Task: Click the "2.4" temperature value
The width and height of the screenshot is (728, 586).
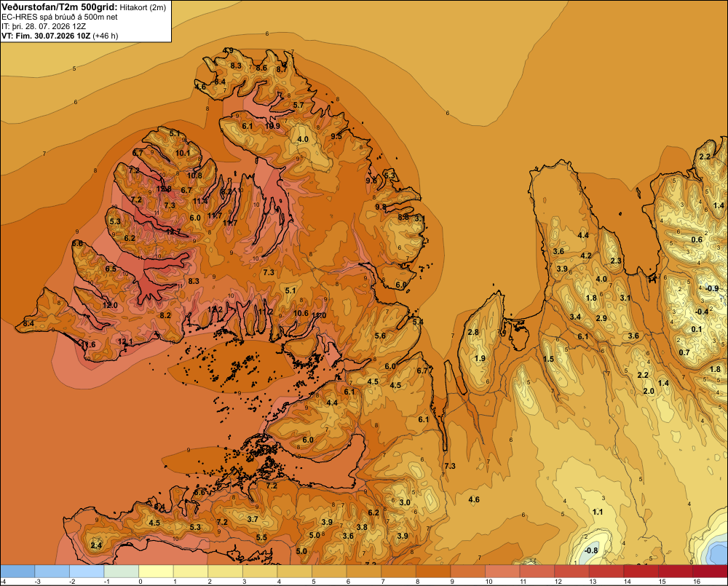Action: click(x=96, y=545)
